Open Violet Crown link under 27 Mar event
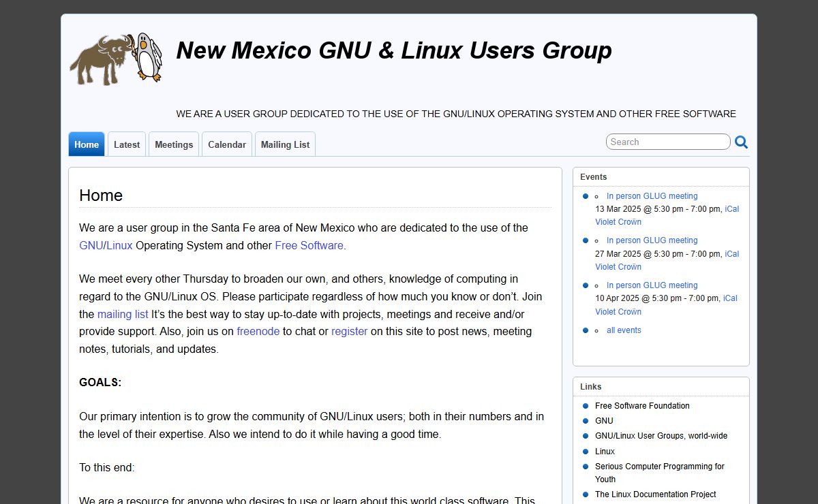 point(618,267)
